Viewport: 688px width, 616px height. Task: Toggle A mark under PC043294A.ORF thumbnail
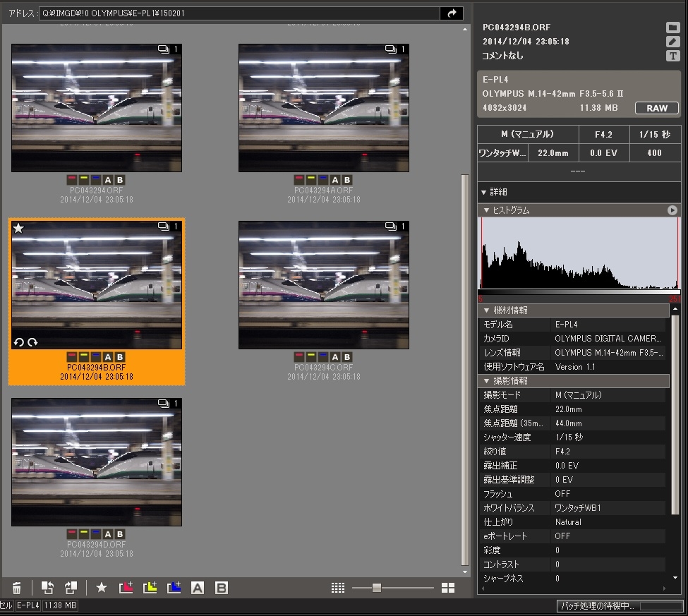(x=335, y=181)
